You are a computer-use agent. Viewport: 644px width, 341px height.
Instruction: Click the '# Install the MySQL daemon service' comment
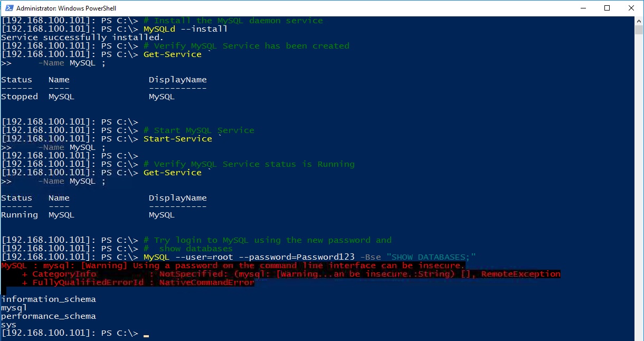coord(233,21)
